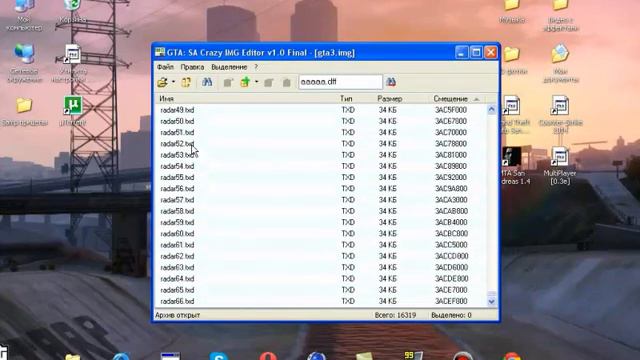Click the Add file green-arrow toolbar icon
The width and height of the screenshot is (640, 360).
pyautogui.click(x=245, y=82)
